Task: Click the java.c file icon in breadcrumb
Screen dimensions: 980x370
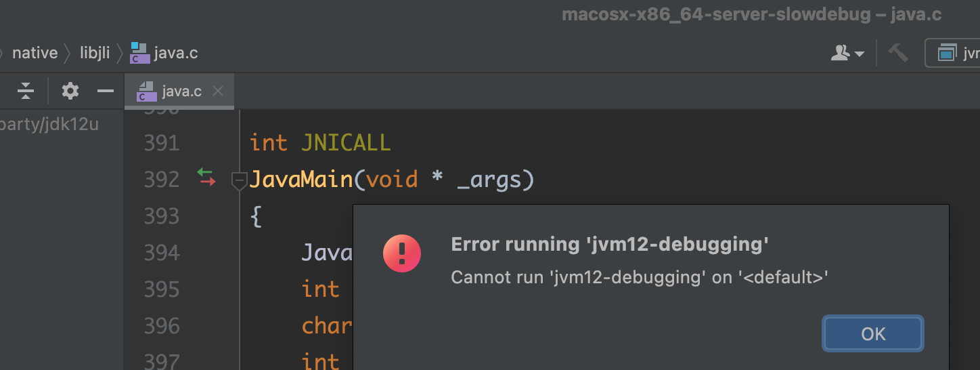Action: click(139, 53)
